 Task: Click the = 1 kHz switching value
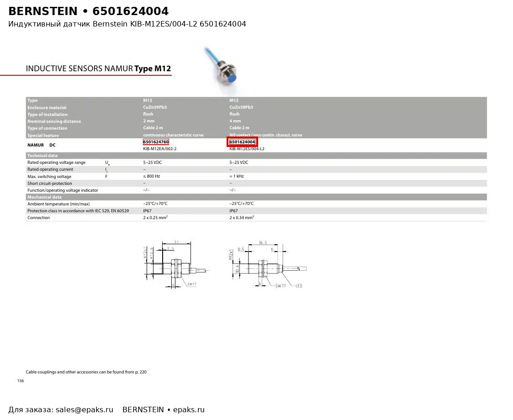[x=237, y=176]
